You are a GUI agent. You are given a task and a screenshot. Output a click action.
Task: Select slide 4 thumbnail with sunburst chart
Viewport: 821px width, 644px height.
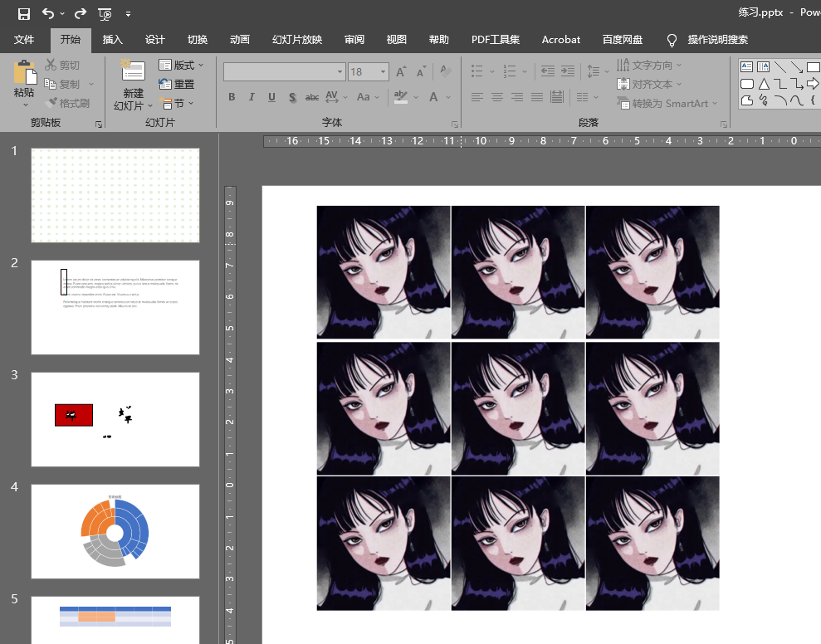[x=115, y=531]
